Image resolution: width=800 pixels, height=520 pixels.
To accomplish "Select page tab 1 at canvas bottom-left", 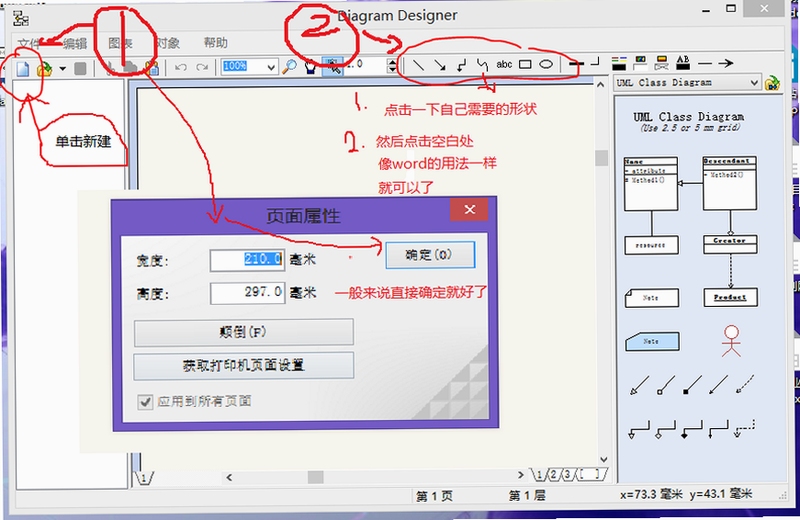I will point(144,478).
